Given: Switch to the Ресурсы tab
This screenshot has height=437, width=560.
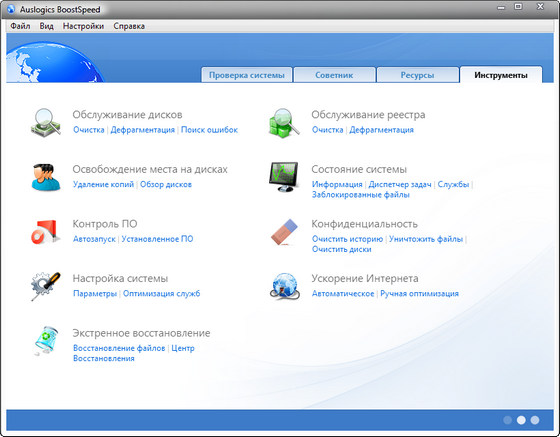Looking at the screenshot, I should tap(418, 75).
